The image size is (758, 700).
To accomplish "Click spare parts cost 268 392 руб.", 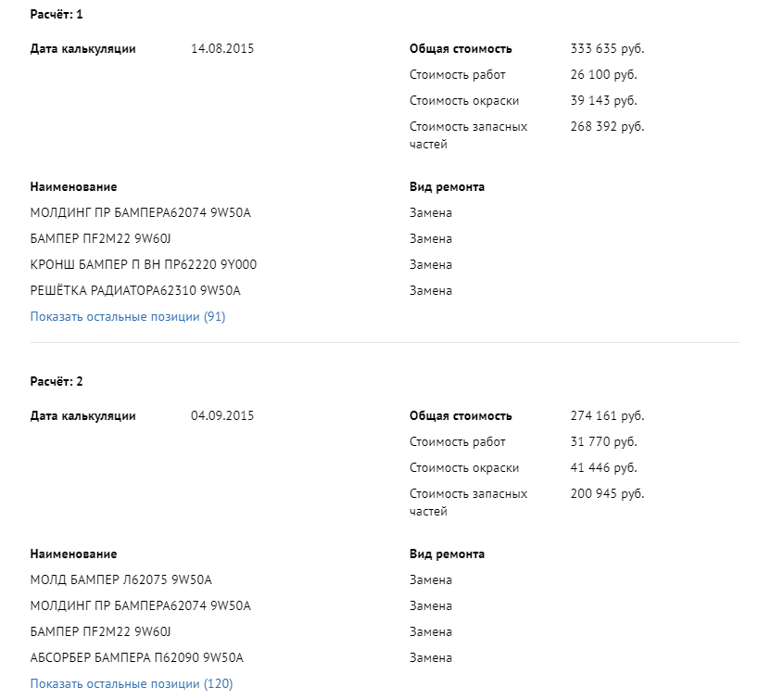I will tap(607, 127).
